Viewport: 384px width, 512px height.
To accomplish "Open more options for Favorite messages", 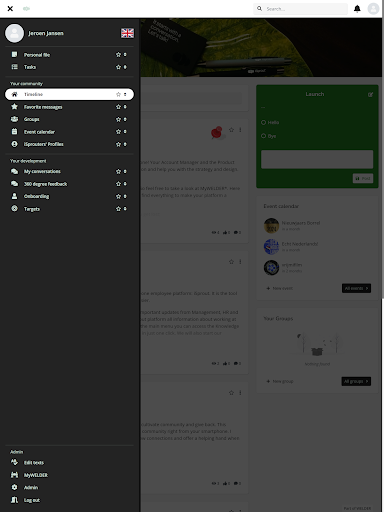I will coord(125,107).
